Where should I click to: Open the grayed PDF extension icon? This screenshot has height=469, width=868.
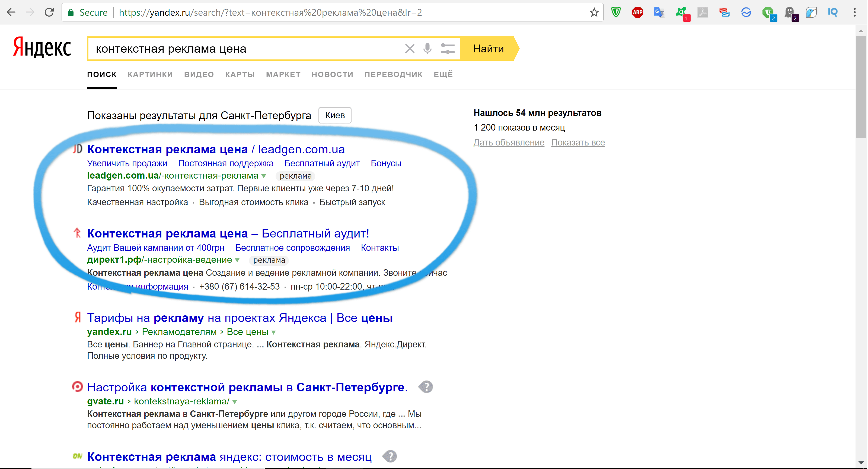[703, 12]
